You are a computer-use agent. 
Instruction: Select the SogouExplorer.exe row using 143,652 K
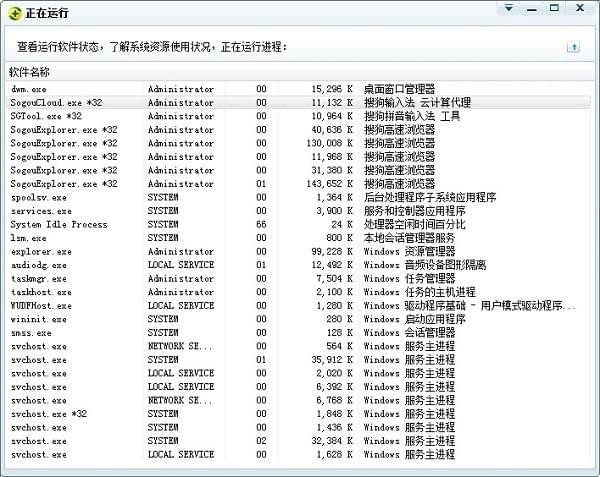coord(300,184)
